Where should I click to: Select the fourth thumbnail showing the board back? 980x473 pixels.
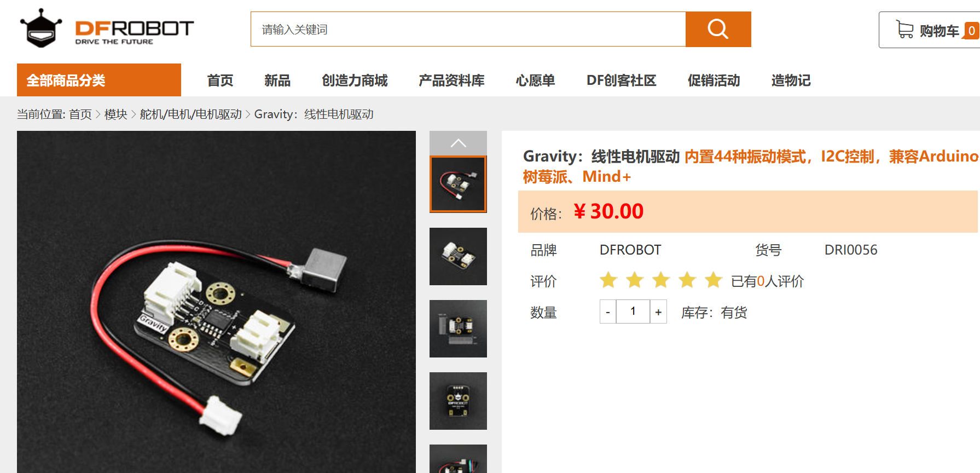458,401
